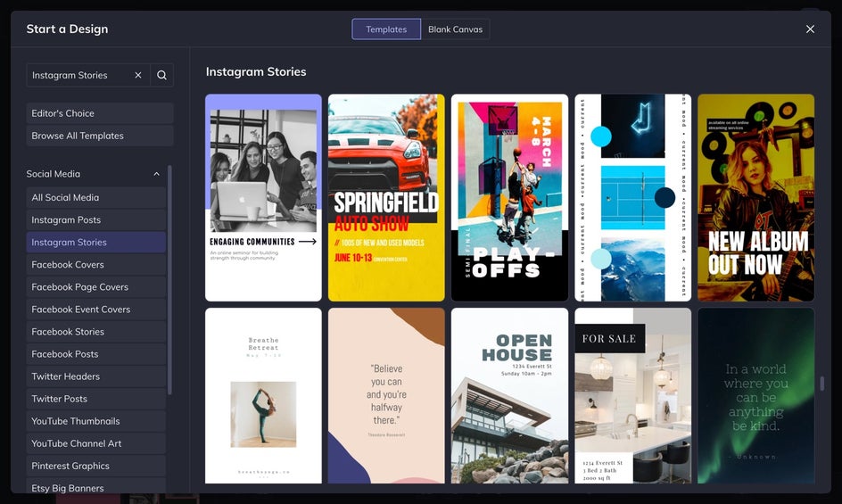Click the Start a Design title

(67, 29)
